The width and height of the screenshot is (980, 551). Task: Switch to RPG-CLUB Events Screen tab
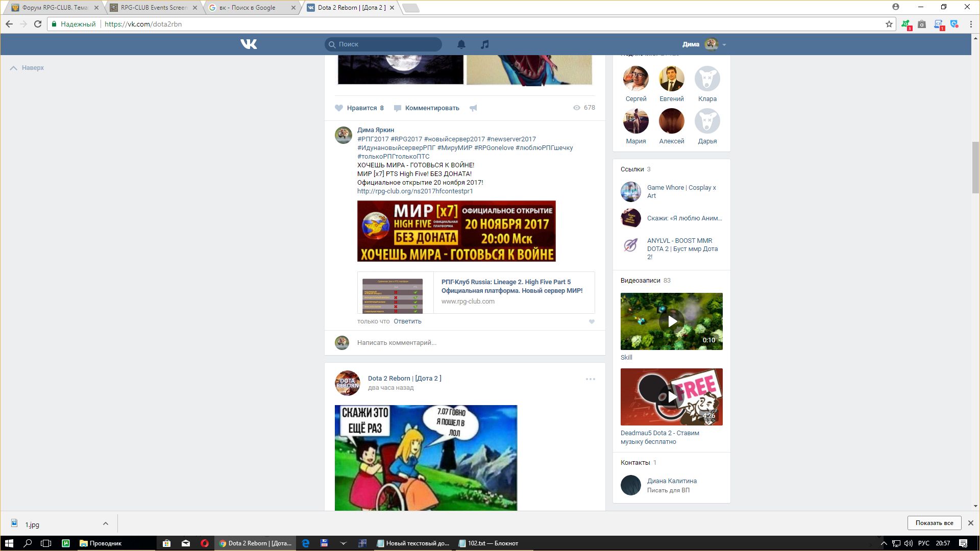154,8
